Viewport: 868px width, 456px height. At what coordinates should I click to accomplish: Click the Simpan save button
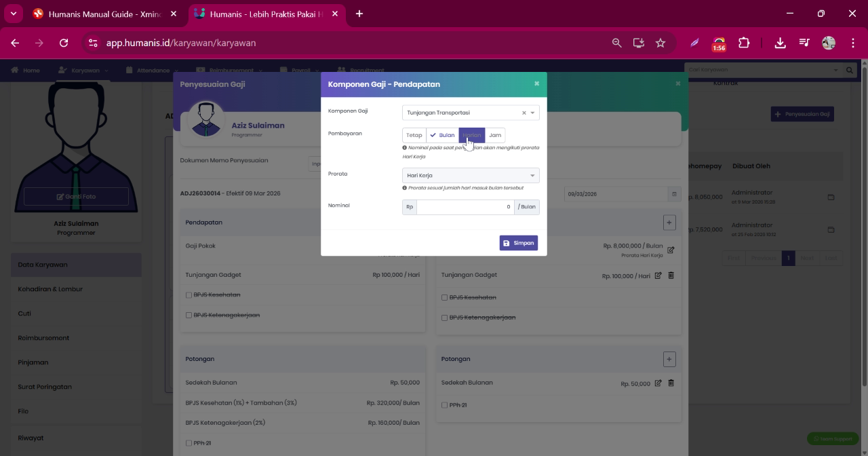[519, 243]
